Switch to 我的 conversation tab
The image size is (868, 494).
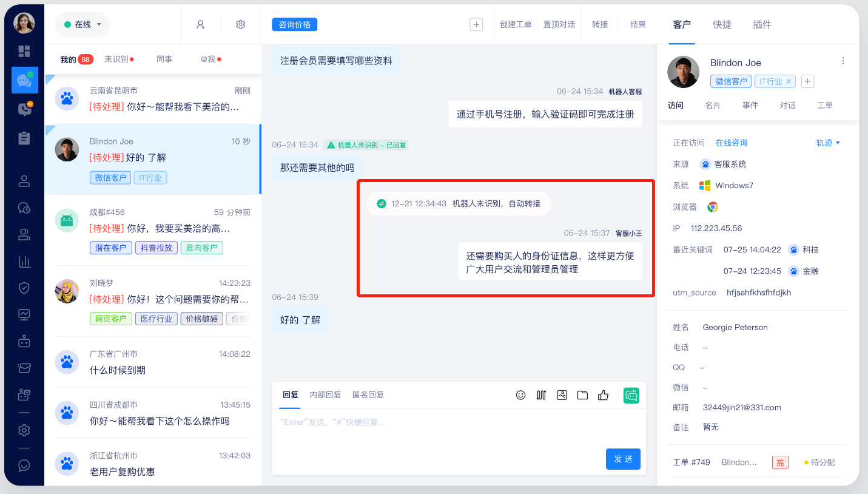pos(68,59)
